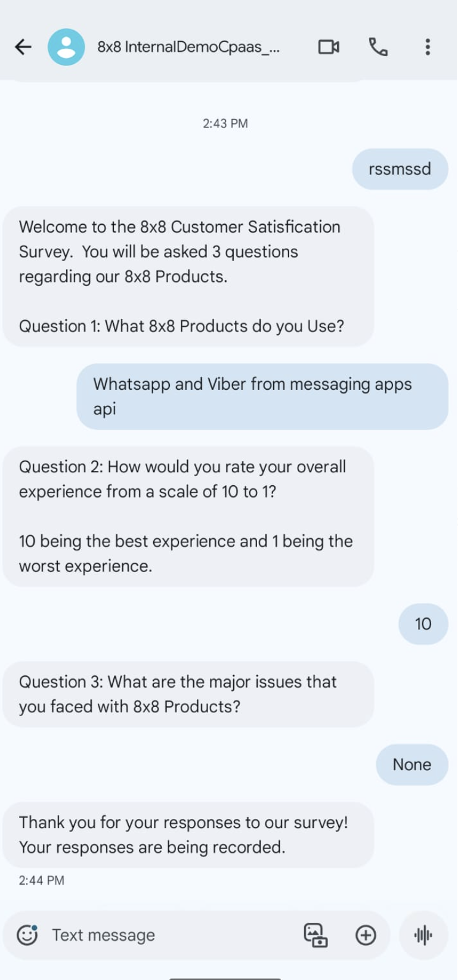Open the three-dot overflow menu

coord(428,46)
